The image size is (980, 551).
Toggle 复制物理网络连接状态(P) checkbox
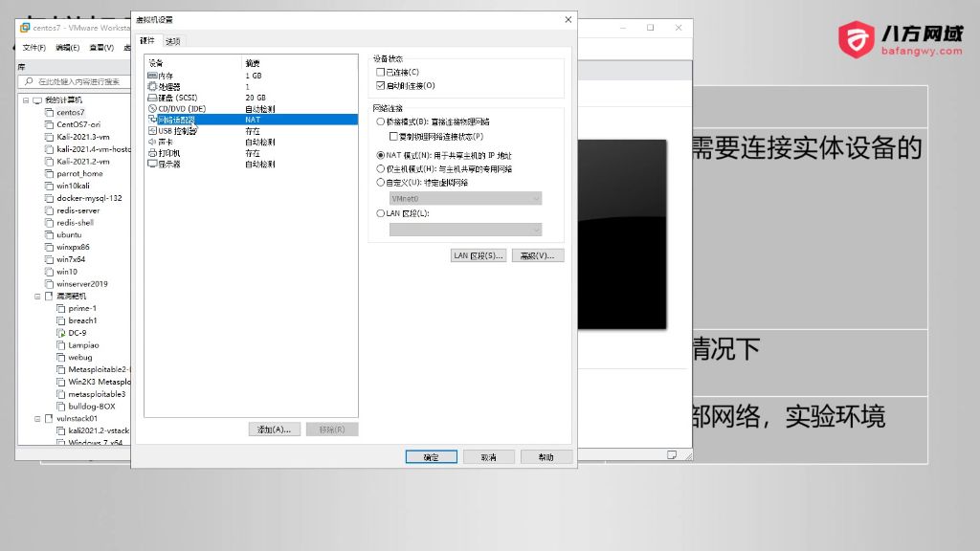click(x=393, y=136)
